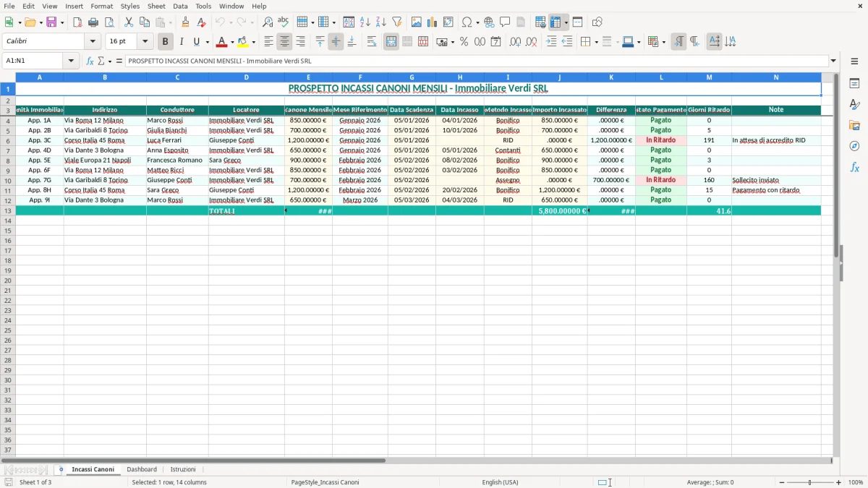Apply the yellow Background Color

point(243,42)
